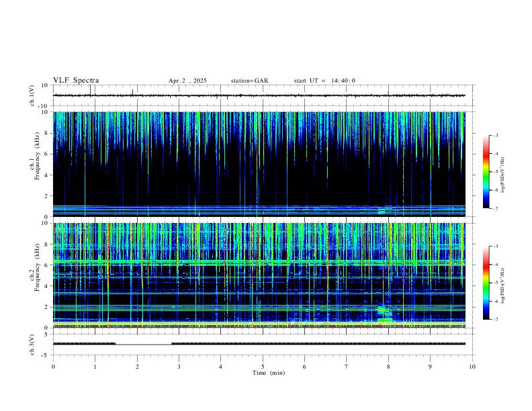Click the ch.1 spectrogram panel

(x=259, y=164)
